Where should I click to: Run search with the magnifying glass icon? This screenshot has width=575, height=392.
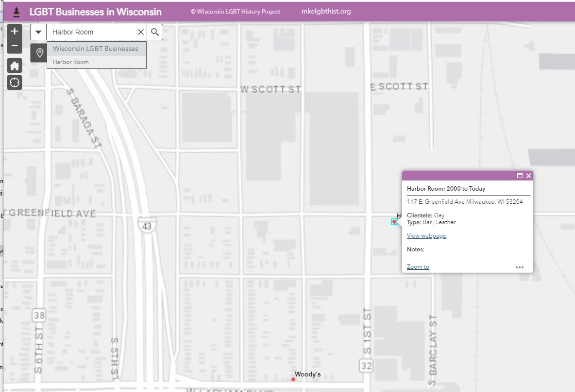tap(155, 32)
